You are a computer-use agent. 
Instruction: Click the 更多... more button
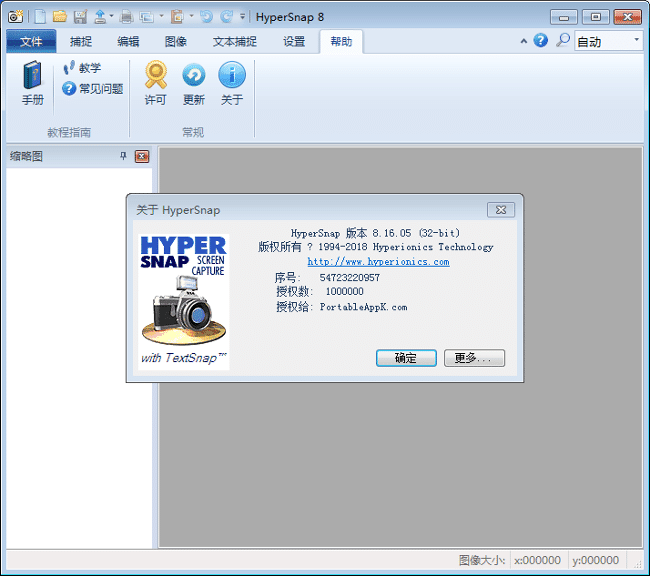click(x=474, y=358)
